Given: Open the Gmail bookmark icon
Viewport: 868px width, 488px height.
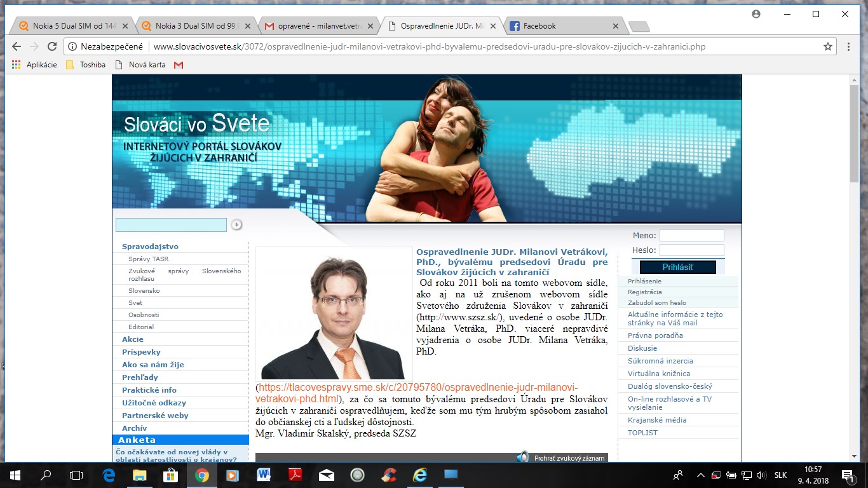Looking at the screenshot, I should coord(179,65).
